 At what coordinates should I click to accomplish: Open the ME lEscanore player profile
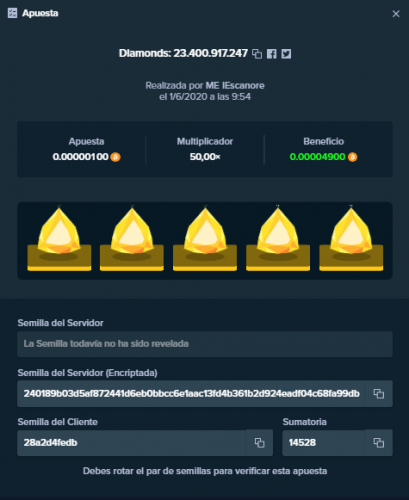point(235,86)
